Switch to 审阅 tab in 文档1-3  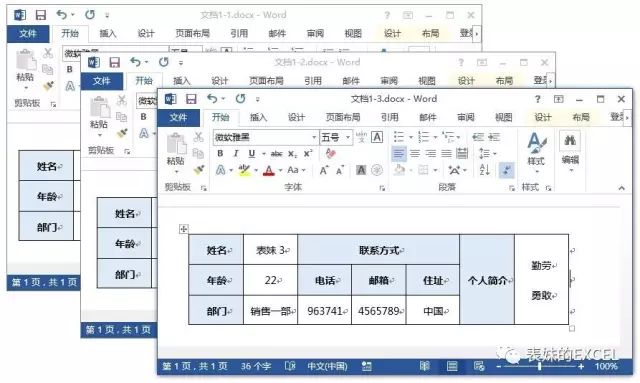(465, 118)
